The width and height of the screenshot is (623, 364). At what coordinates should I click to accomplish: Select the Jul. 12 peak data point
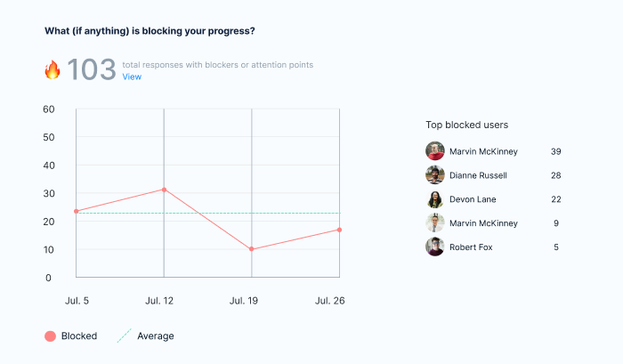(165, 190)
